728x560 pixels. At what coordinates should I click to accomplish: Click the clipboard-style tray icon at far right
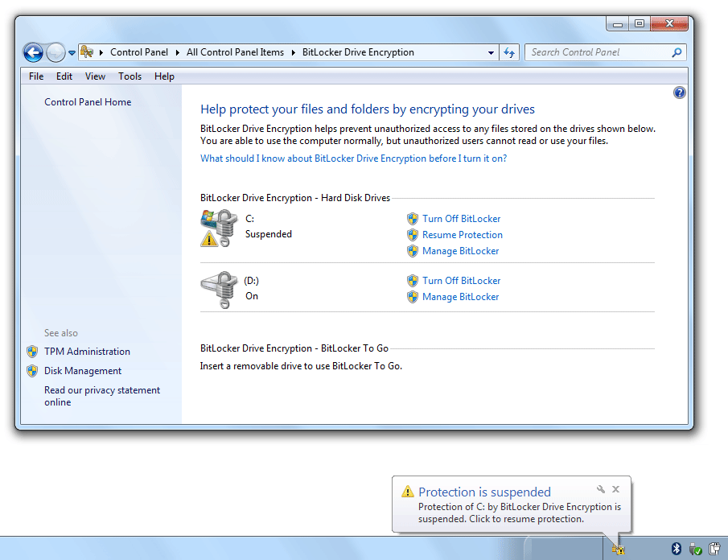coord(714,549)
